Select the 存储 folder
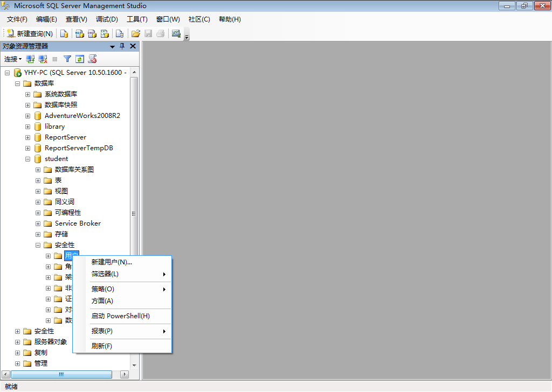This screenshot has height=392, width=552. coord(61,234)
